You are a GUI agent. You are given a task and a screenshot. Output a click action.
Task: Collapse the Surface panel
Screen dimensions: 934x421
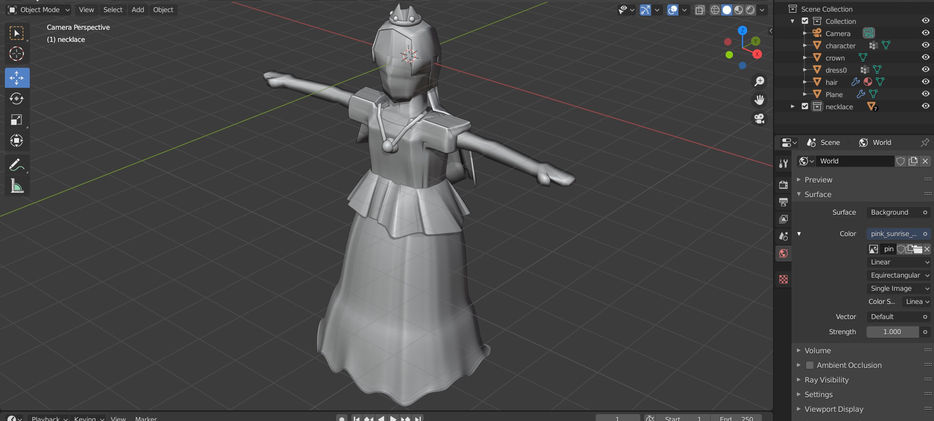click(817, 194)
